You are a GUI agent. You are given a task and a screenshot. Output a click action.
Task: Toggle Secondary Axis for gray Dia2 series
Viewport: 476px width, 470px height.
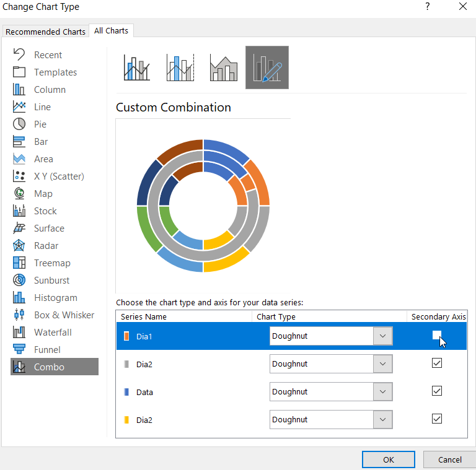pos(437,363)
